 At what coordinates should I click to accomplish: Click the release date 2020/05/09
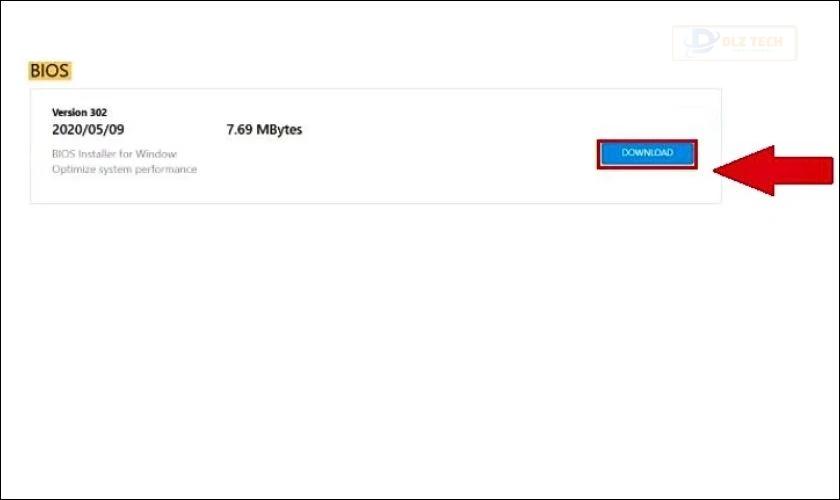[88, 130]
